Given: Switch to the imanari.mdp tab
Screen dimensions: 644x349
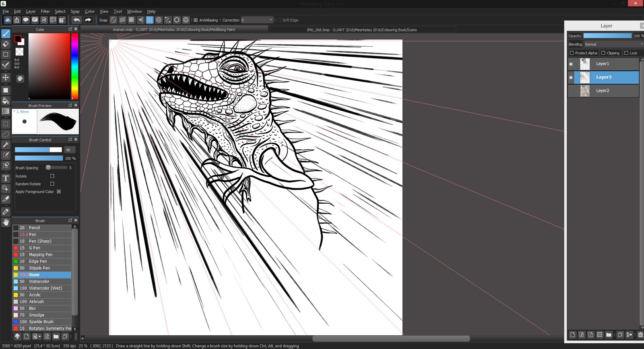Looking at the screenshot, I should (x=174, y=29).
